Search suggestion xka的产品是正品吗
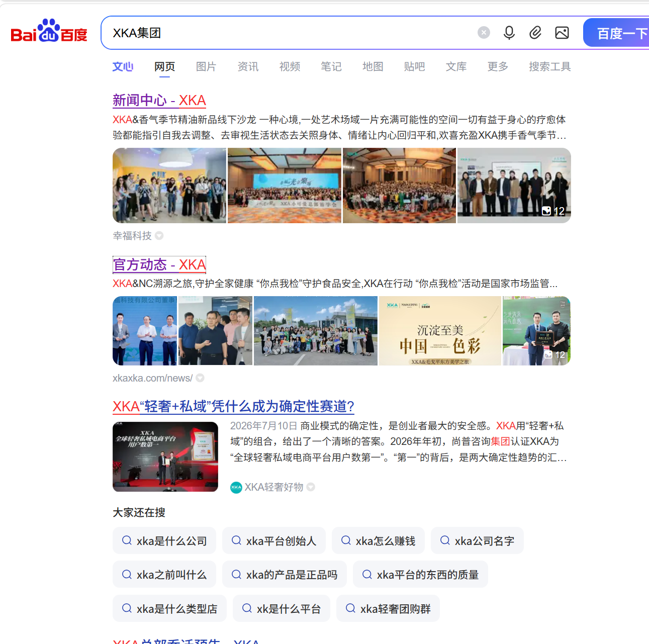Viewport: 649px width, 644px height. (285, 575)
